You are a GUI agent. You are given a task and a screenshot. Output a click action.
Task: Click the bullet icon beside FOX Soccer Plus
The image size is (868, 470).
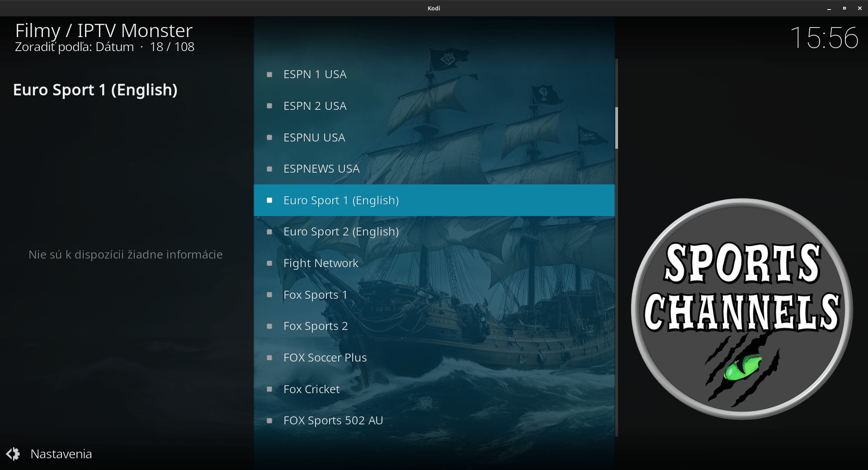(x=269, y=358)
